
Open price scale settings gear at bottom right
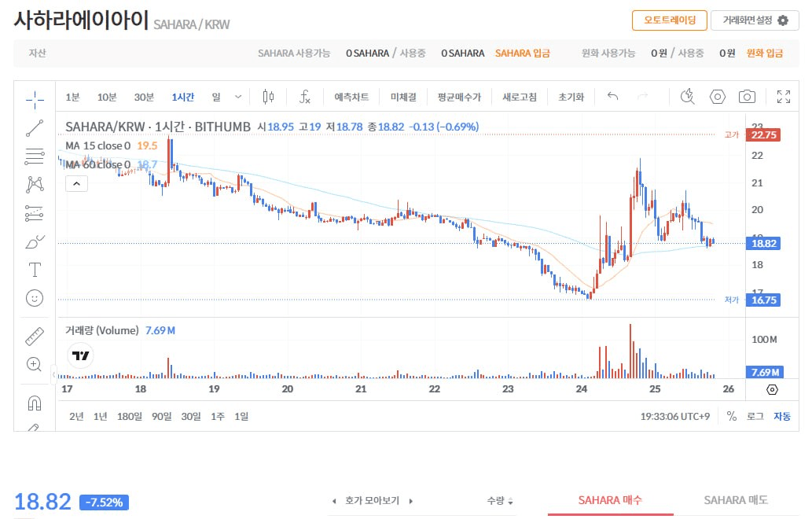pos(772,389)
